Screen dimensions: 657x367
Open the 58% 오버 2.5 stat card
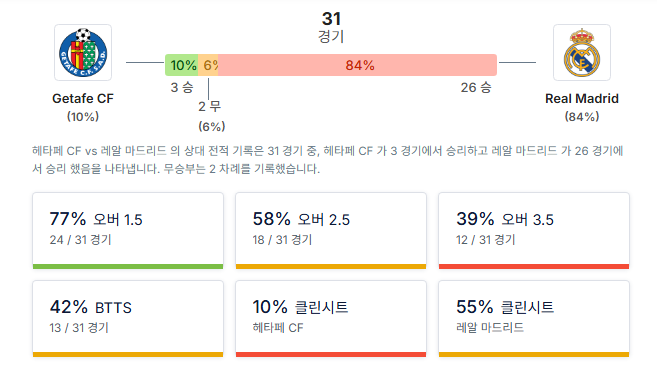331,230
